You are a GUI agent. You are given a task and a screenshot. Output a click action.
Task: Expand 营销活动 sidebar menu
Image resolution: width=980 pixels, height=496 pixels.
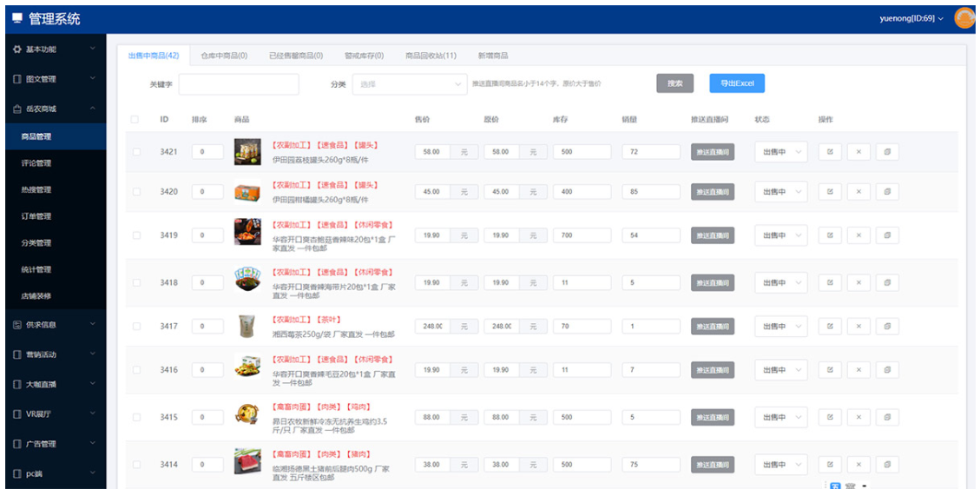pyautogui.click(x=55, y=354)
